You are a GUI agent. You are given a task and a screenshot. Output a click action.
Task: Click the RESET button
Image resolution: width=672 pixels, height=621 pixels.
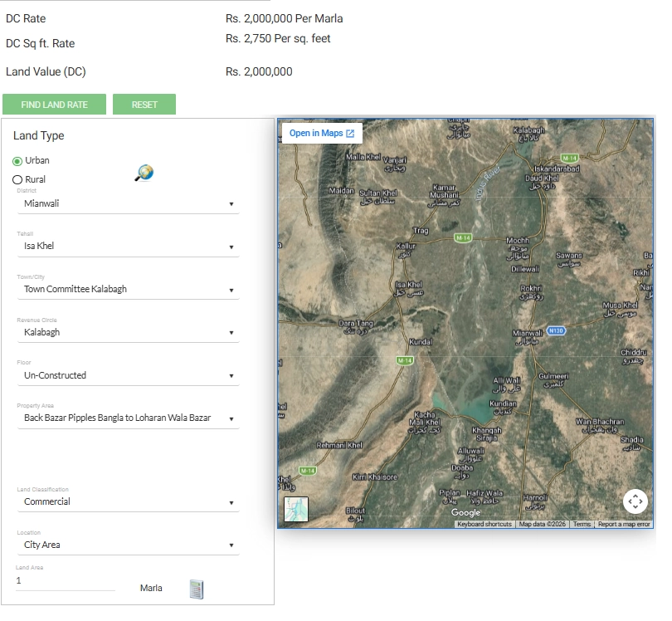tap(144, 105)
